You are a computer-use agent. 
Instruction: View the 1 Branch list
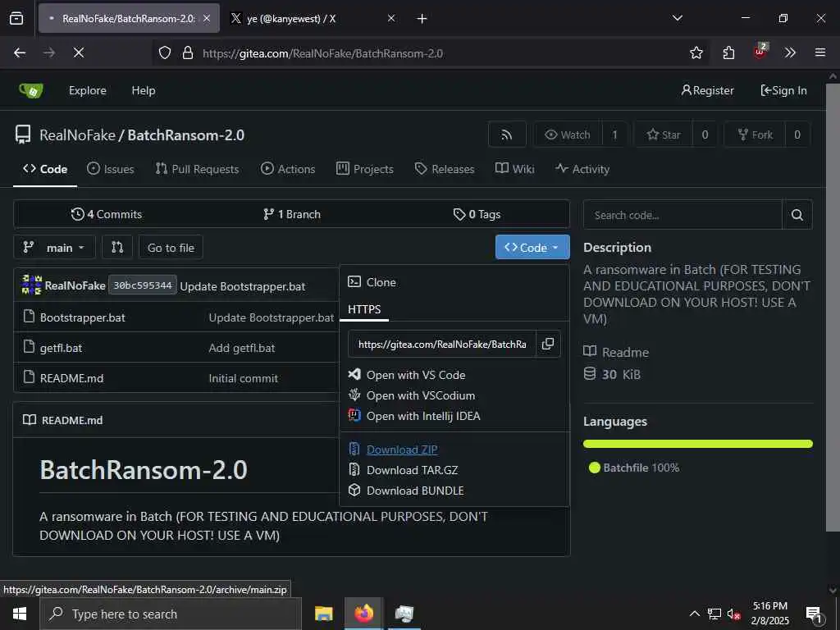pyautogui.click(x=292, y=214)
